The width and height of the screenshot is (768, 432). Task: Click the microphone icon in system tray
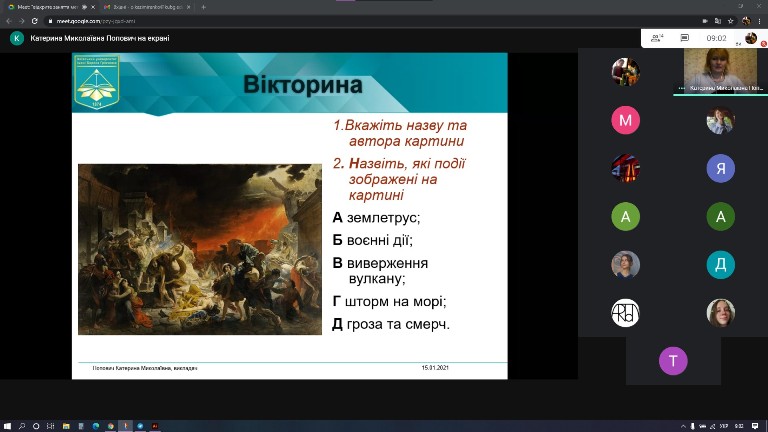click(x=693, y=426)
